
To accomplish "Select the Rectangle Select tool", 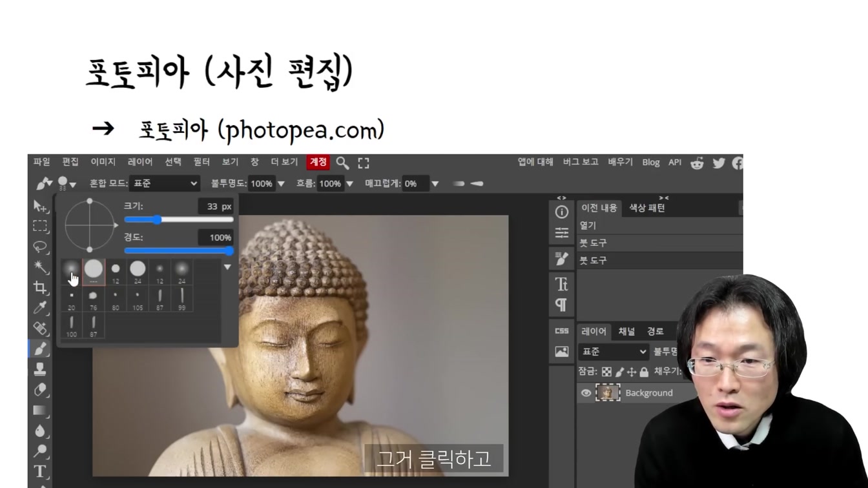I will coord(40,226).
